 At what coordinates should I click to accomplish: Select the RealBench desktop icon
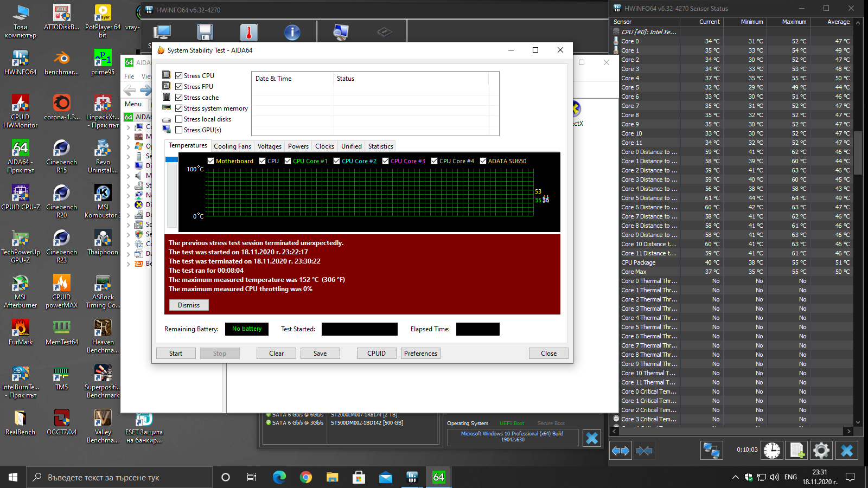(x=21, y=422)
